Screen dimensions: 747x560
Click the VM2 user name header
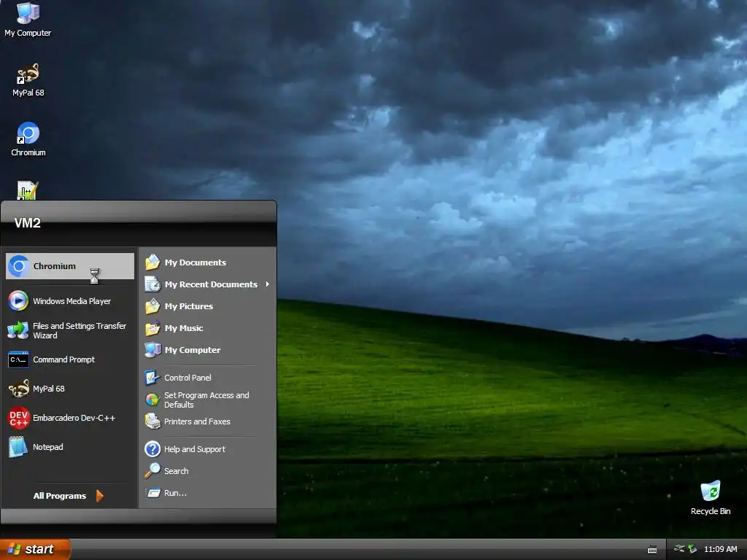pyautogui.click(x=27, y=223)
